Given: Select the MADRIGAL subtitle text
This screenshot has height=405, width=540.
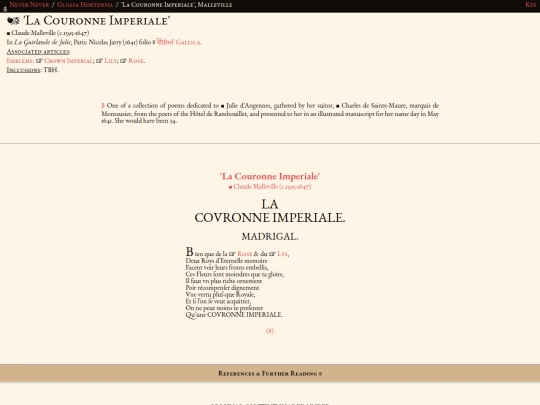Looking at the screenshot, I should pyautogui.click(x=270, y=237).
